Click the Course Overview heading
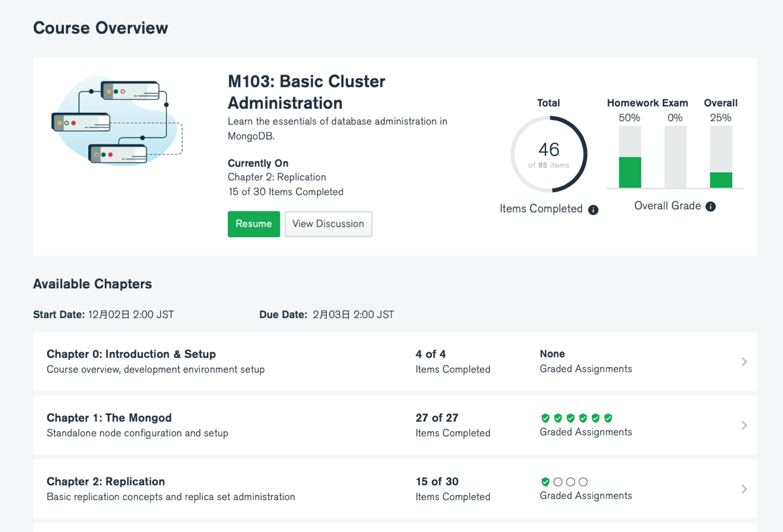 pyautogui.click(x=100, y=28)
